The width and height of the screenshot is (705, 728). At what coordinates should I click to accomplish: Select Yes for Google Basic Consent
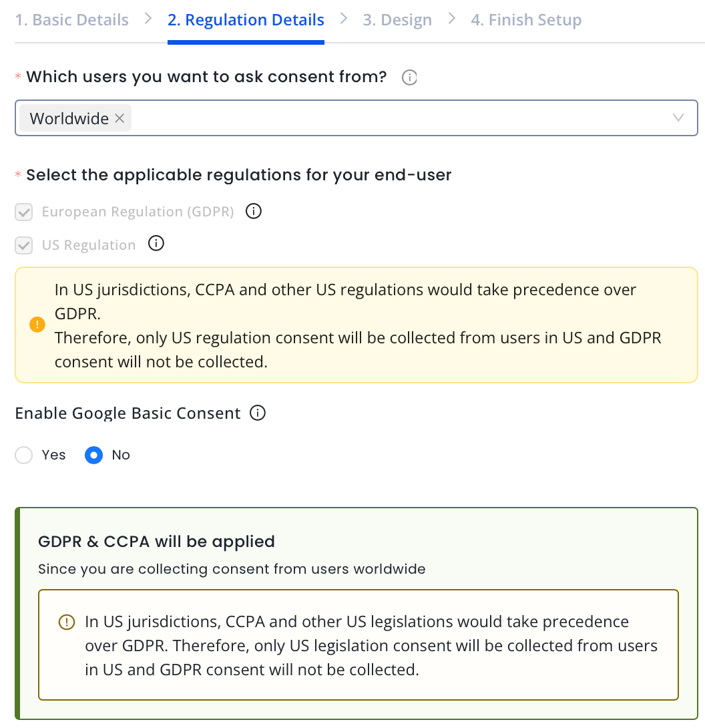tap(24, 456)
